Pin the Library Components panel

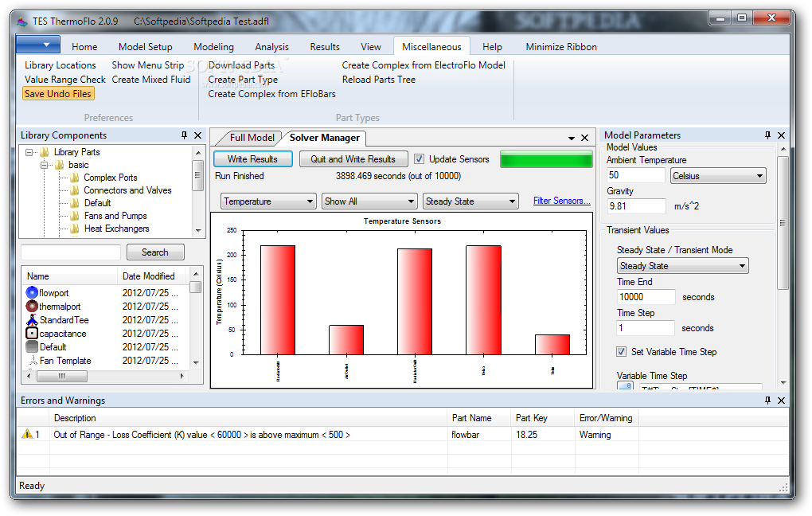pos(185,135)
